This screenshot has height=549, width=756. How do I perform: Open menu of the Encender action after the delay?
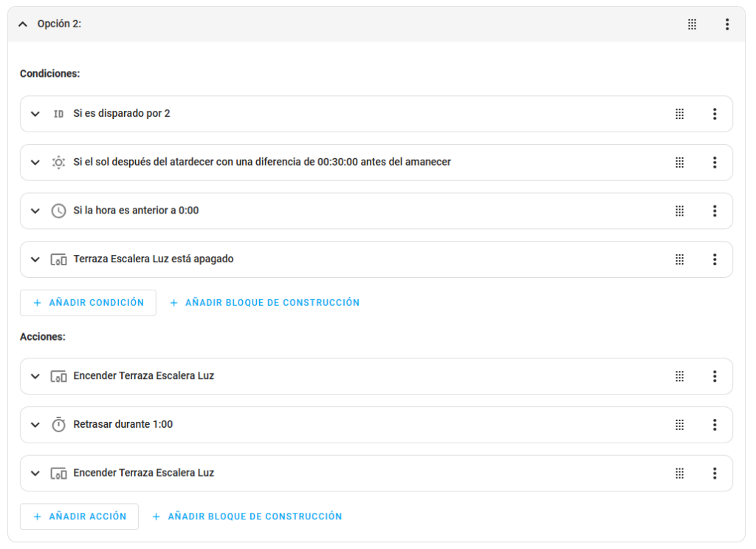click(x=715, y=473)
